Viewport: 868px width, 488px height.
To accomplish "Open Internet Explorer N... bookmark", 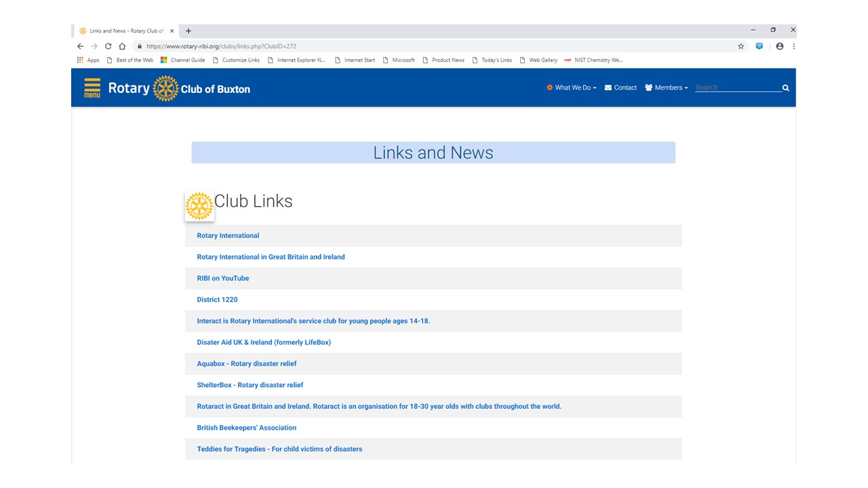I will 296,60.
